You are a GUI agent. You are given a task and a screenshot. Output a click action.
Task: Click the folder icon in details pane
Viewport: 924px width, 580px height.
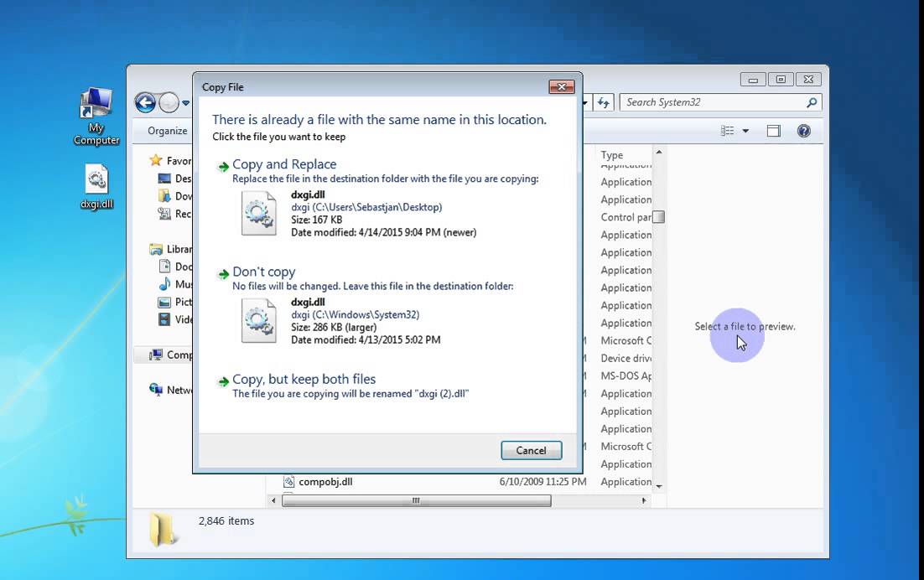[162, 530]
